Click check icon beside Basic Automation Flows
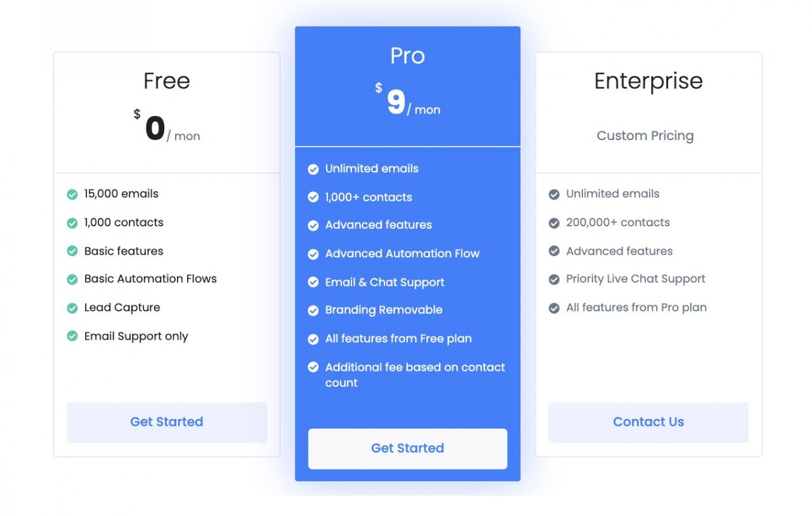 pos(72,280)
